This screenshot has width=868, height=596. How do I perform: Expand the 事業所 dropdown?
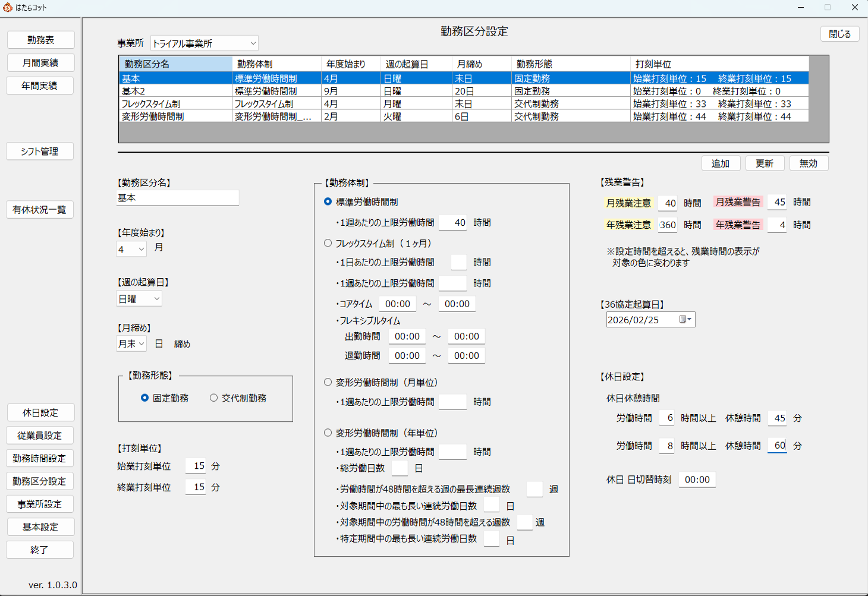(253, 43)
